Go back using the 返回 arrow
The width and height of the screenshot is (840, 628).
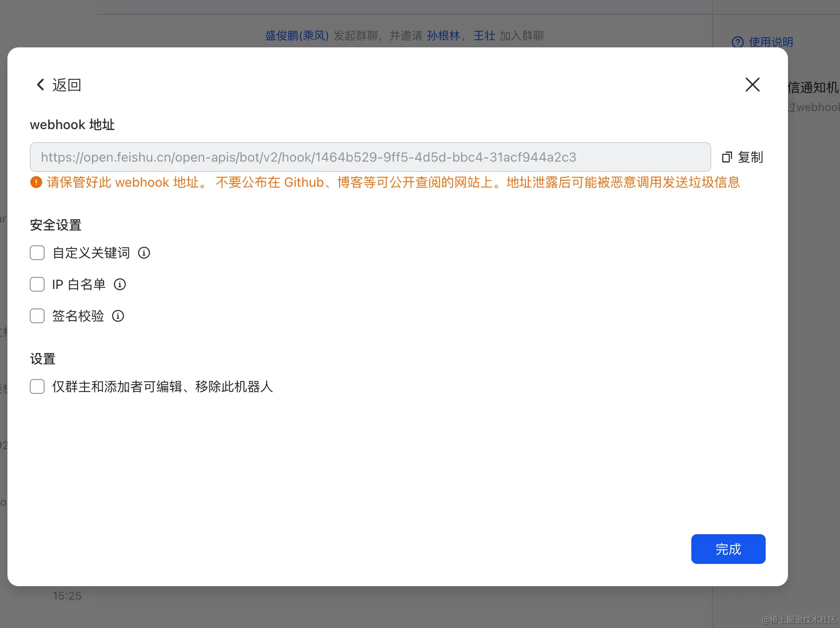[59, 85]
